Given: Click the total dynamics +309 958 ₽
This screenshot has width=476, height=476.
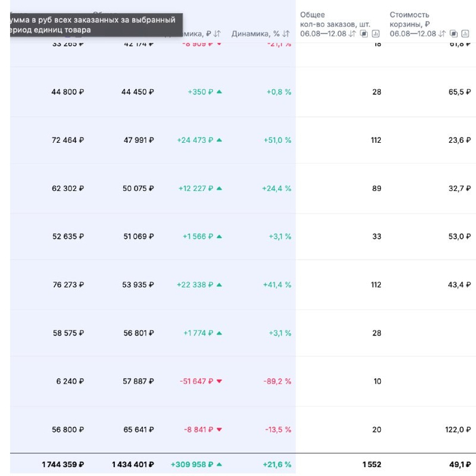Looking at the screenshot, I should (192, 464).
